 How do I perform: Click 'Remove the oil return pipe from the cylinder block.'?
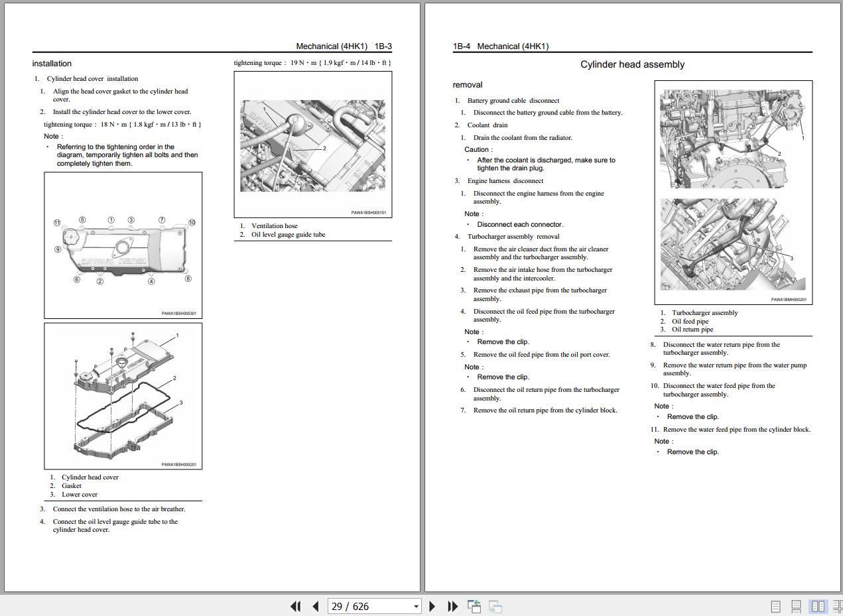pos(545,410)
